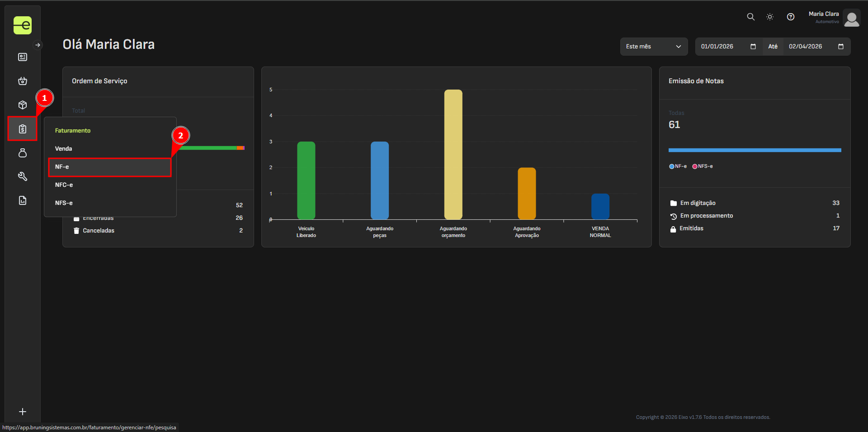
Task: Open the report document sidebar icon
Action: [23, 200]
